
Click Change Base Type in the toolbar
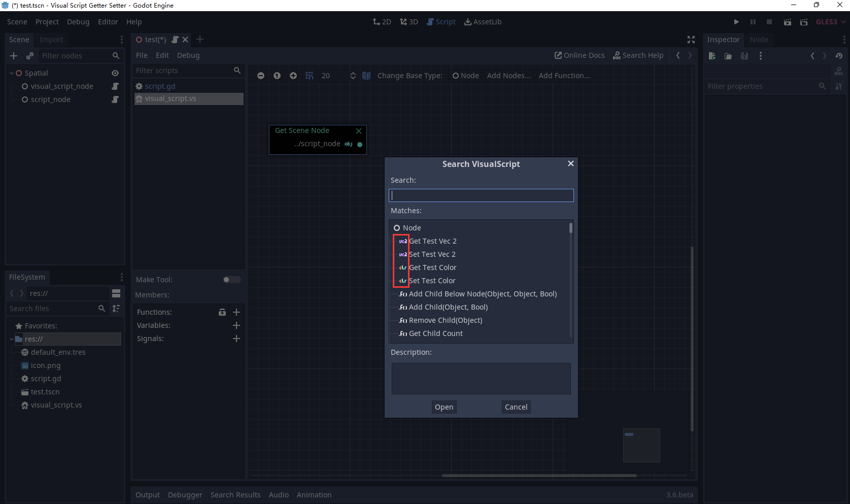[410, 75]
